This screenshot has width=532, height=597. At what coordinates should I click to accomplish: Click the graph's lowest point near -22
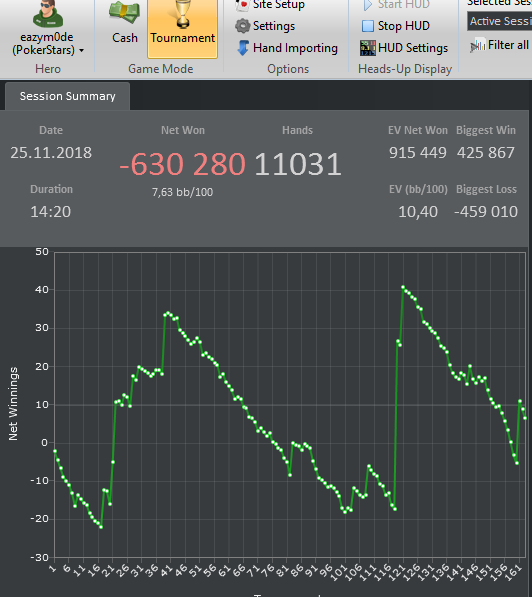pos(101,527)
